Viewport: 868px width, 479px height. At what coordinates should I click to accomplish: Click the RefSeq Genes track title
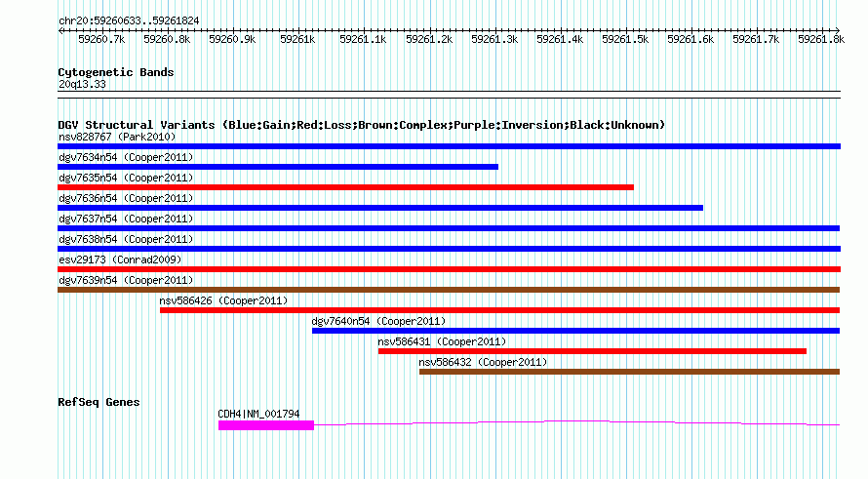pos(99,403)
